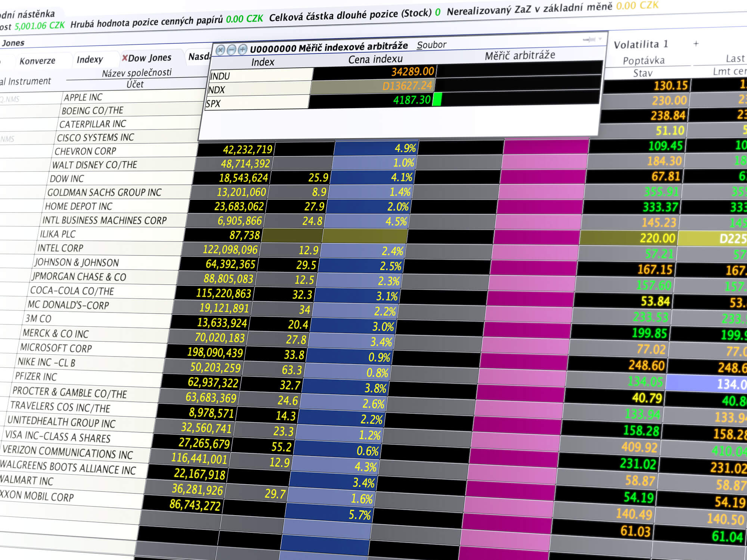Click the Poptávka column header
The width and height of the screenshot is (747, 560).
(644, 60)
